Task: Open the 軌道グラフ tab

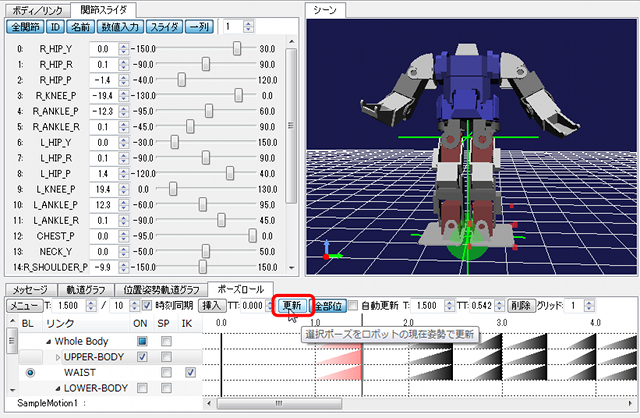Action: click(79, 288)
